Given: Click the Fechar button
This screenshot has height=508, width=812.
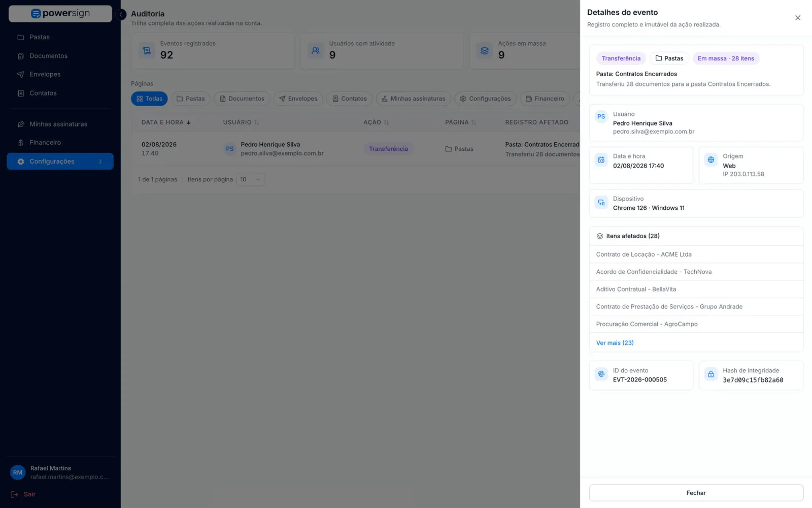Looking at the screenshot, I should (696, 493).
